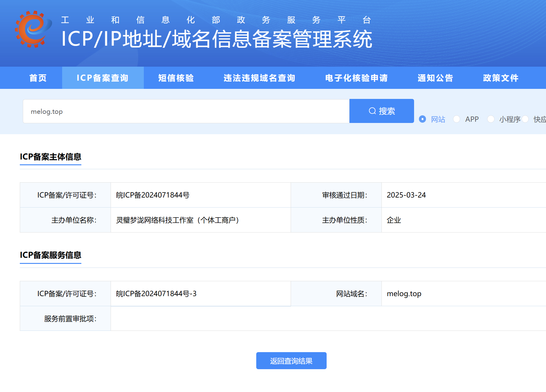
Task: Click service license 皖ICP备2024071844号-3
Action: [x=156, y=294]
